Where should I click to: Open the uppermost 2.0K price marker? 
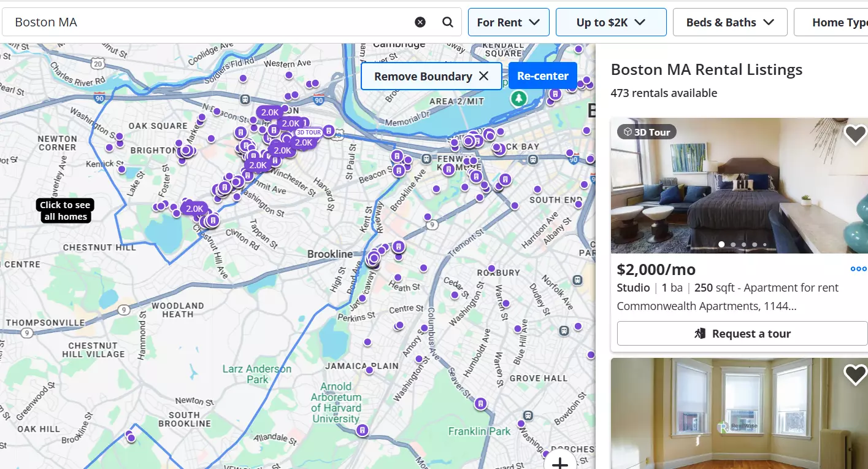(270, 112)
